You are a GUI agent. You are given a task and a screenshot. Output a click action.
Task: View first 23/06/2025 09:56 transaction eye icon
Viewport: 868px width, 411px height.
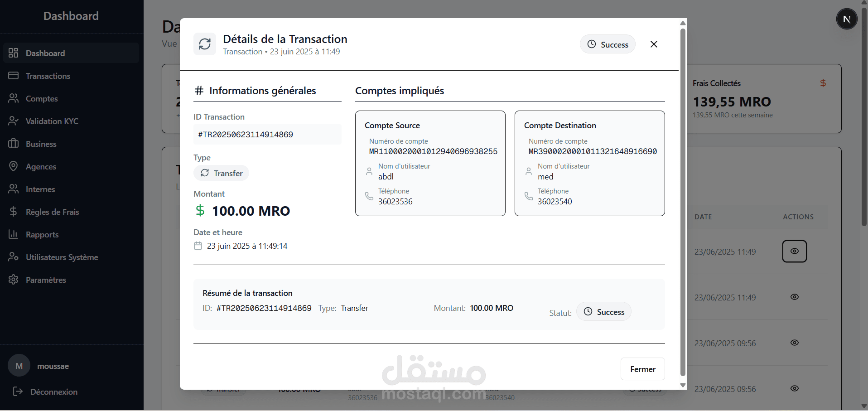[x=794, y=343]
